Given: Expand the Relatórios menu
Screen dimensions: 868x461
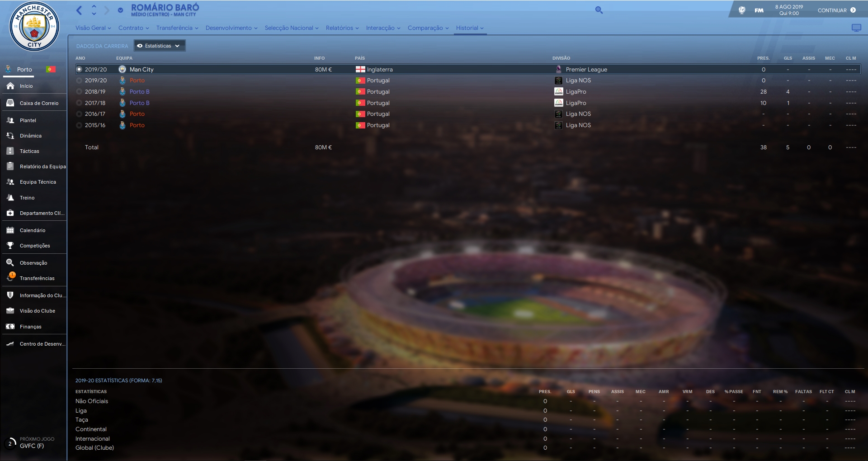Looking at the screenshot, I should click(x=342, y=28).
